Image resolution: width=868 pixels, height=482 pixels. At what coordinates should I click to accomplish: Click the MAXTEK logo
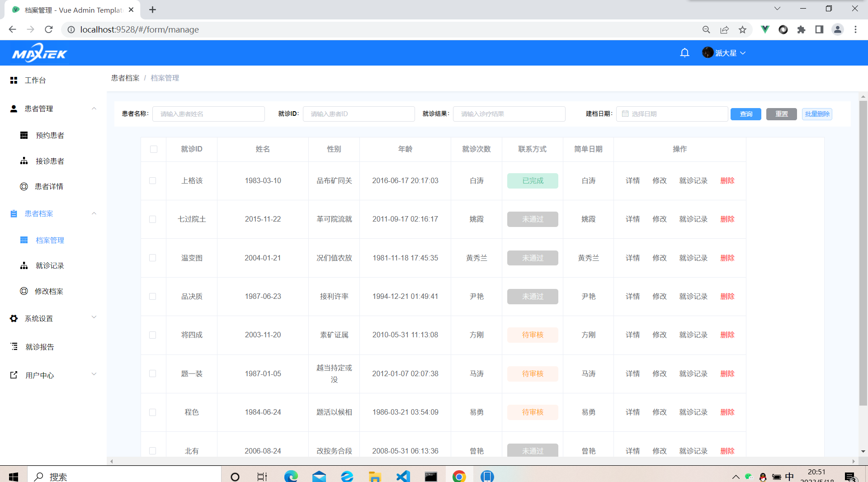(39, 53)
